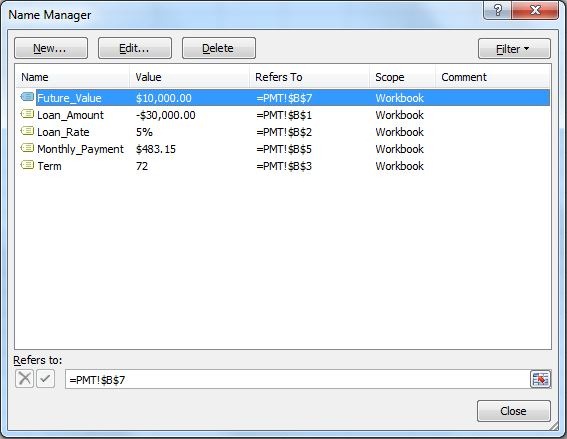
Task: Sort by the Refers To column header
Action: click(310, 77)
